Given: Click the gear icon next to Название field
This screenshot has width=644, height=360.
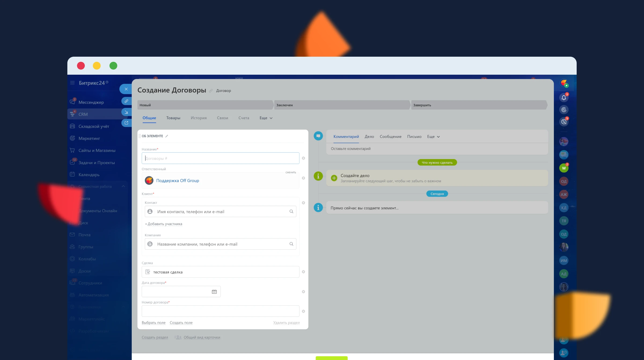Looking at the screenshot, I should coord(303,158).
